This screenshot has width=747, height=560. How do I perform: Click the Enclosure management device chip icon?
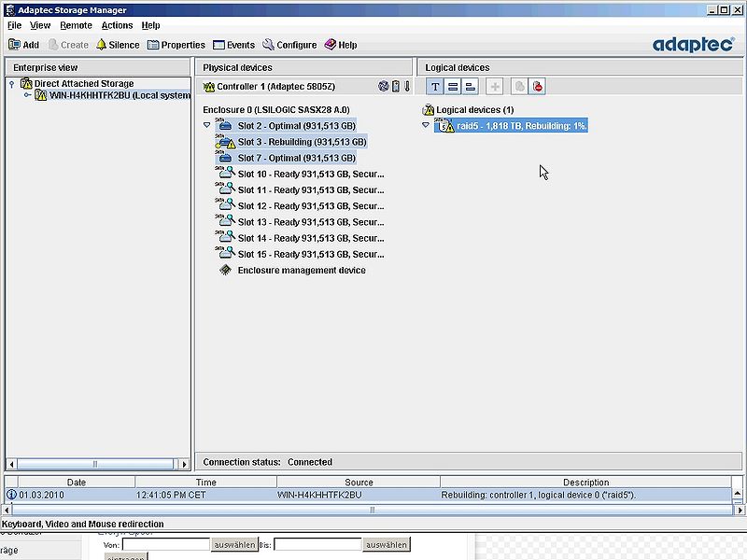(x=225, y=270)
